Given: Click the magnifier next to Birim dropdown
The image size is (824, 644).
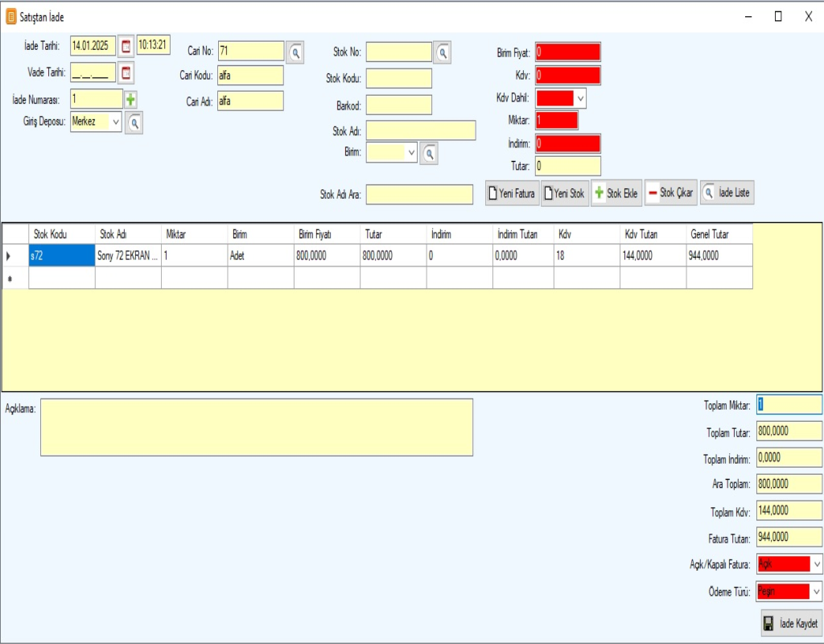Looking at the screenshot, I should point(429,153).
